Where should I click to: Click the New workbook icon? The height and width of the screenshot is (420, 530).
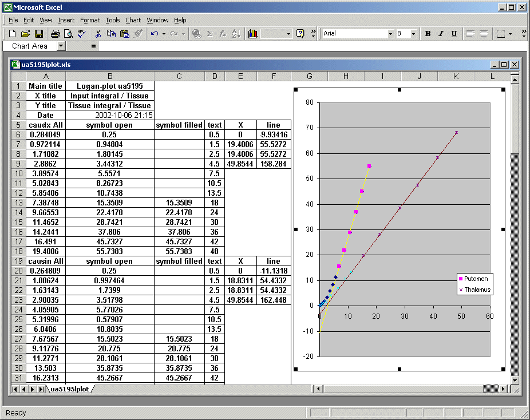click(13, 34)
